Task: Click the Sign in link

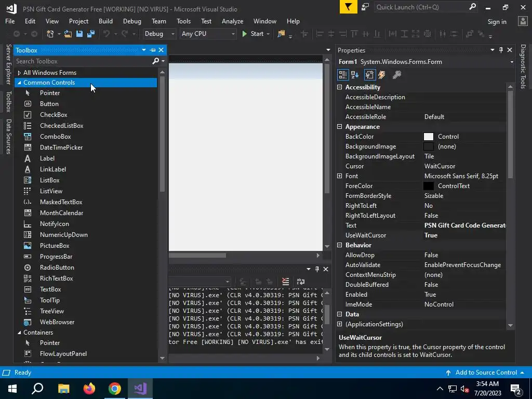Action: click(497, 21)
